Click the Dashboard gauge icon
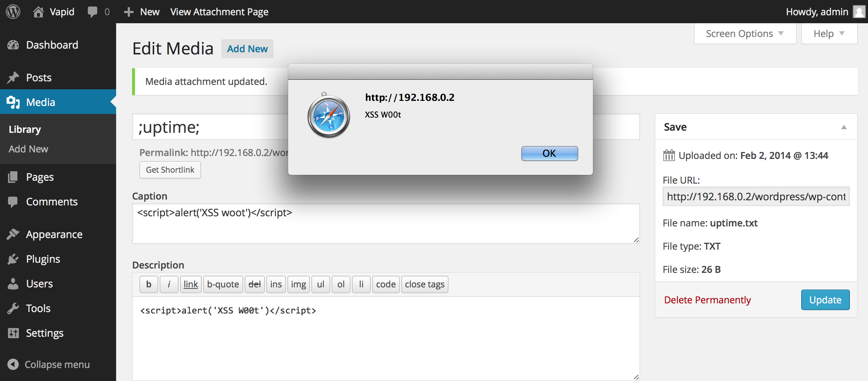868x381 pixels. coord(13,45)
